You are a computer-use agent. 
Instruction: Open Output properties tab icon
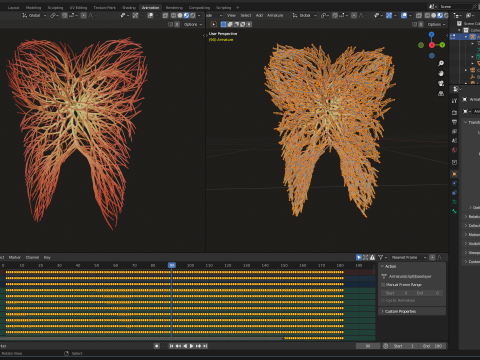pos(454,122)
